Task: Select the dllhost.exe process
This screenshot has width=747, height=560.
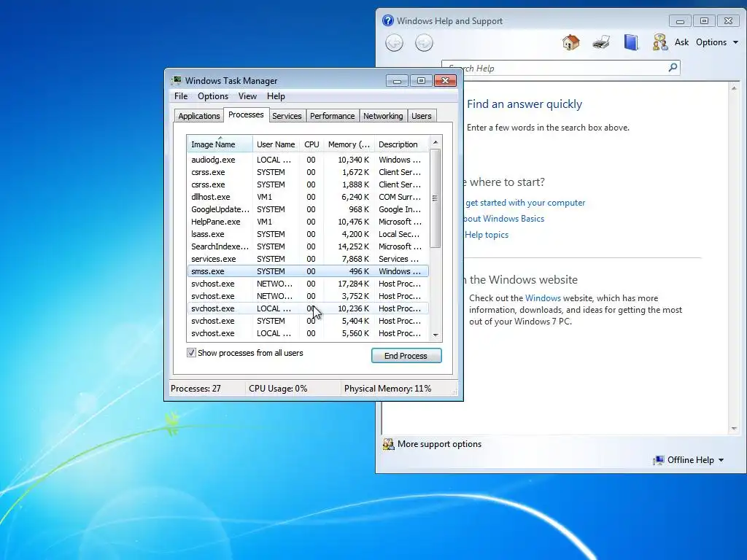Action: point(308,197)
